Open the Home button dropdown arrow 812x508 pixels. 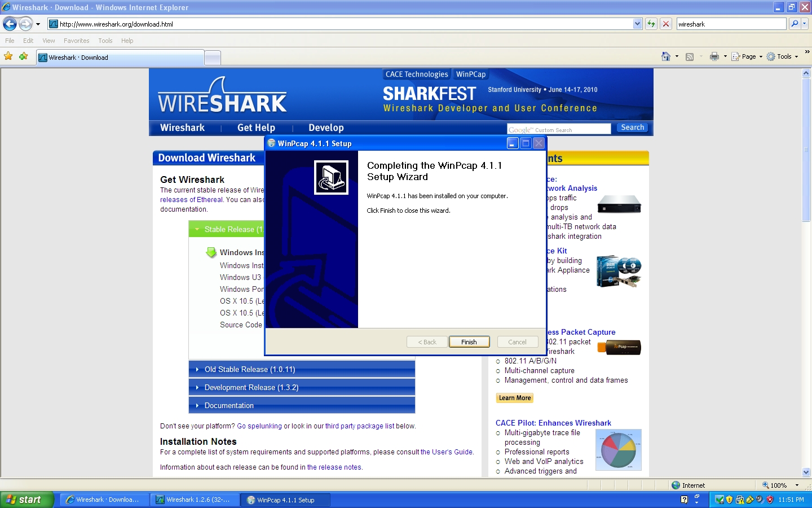click(676, 56)
